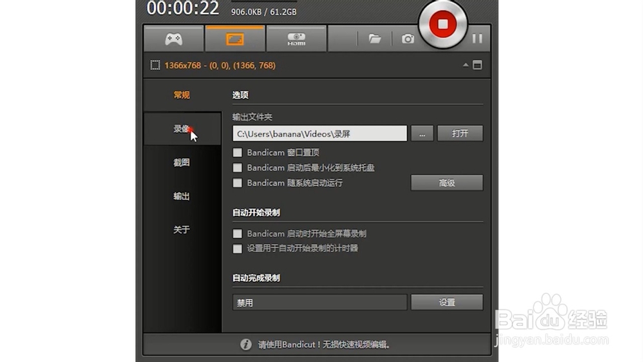
Task: Enable Bandicam 启动时开始全屏幕录制
Action: coord(238,234)
